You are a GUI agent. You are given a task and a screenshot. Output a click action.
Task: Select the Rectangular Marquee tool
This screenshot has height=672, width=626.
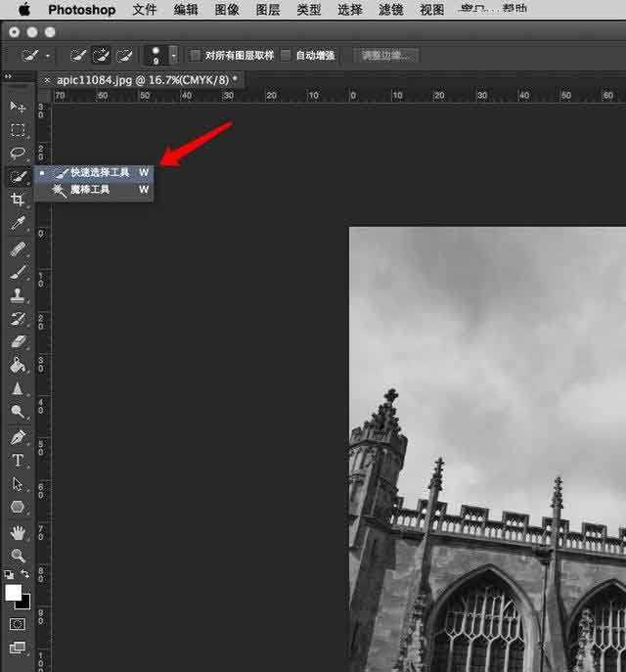[x=17, y=129]
